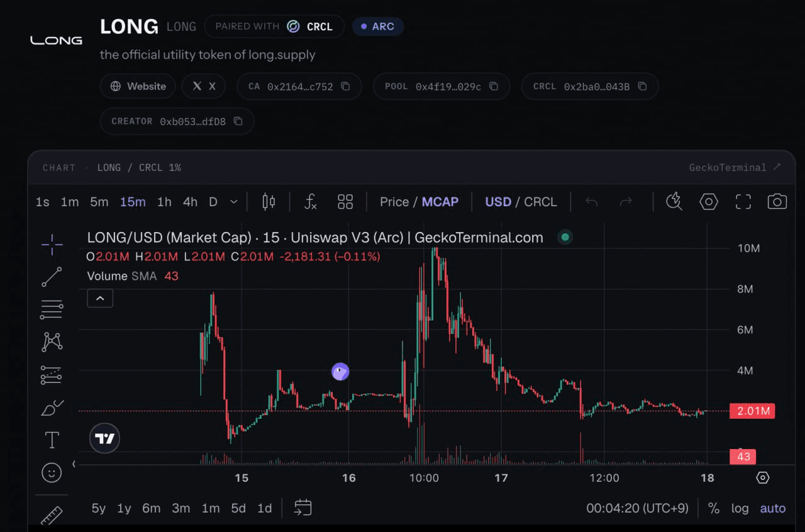The image size is (805, 532).
Task: Click the ARC network badge
Action: click(378, 26)
